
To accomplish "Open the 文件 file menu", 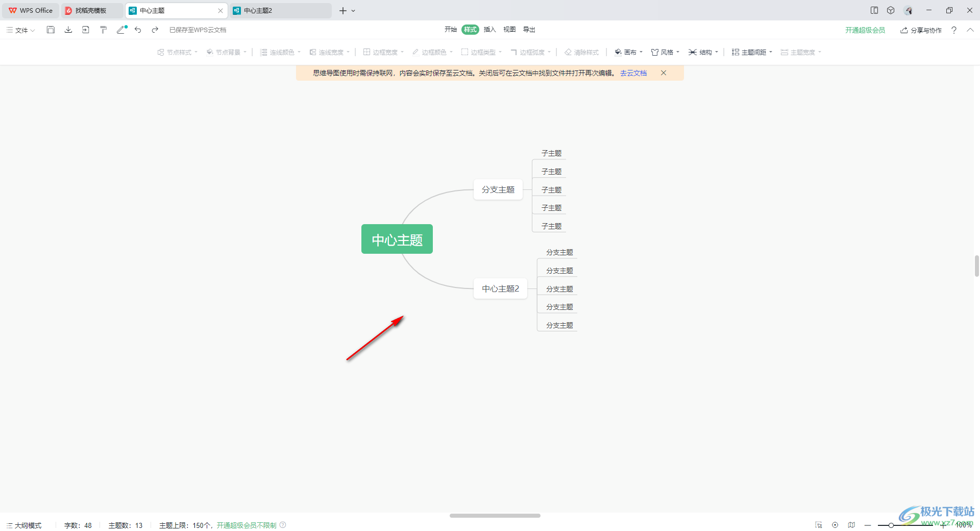I will coord(21,30).
